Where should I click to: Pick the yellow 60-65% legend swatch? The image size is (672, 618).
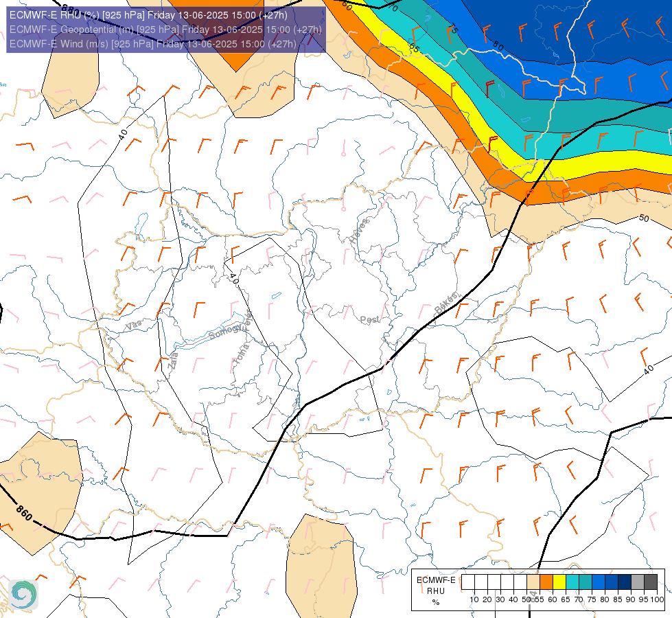pos(559,582)
